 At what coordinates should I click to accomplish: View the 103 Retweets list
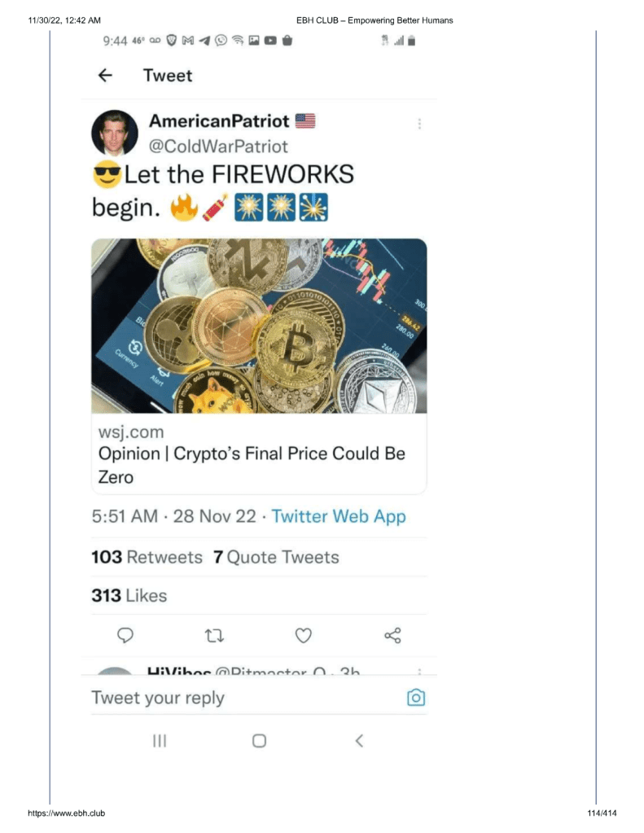[147, 558]
